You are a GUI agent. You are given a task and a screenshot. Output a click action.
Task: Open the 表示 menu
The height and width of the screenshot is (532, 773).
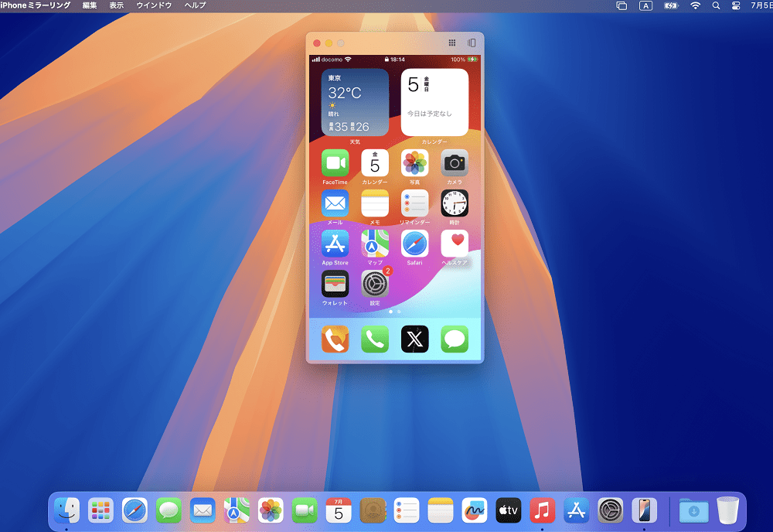click(x=117, y=5)
